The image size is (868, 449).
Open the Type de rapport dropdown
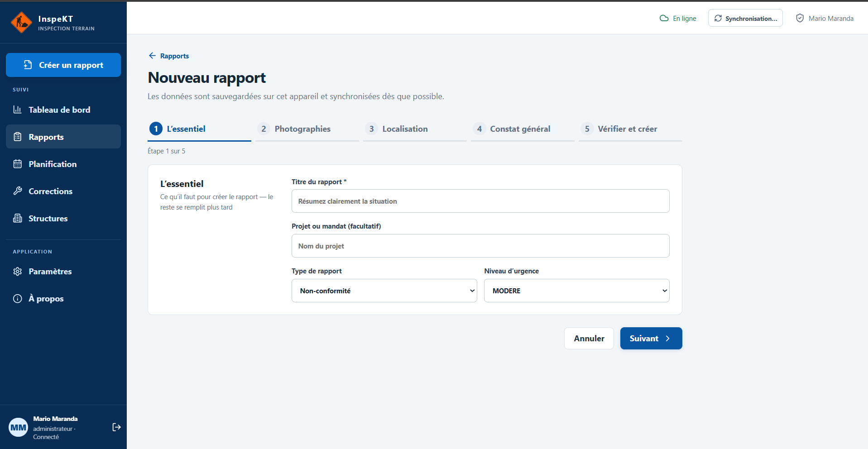[384, 291]
